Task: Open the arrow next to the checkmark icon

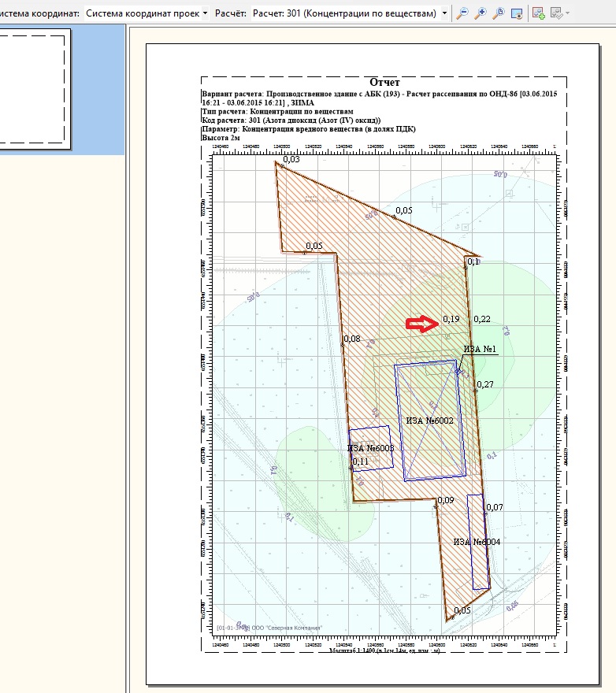Action: click(568, 13)
